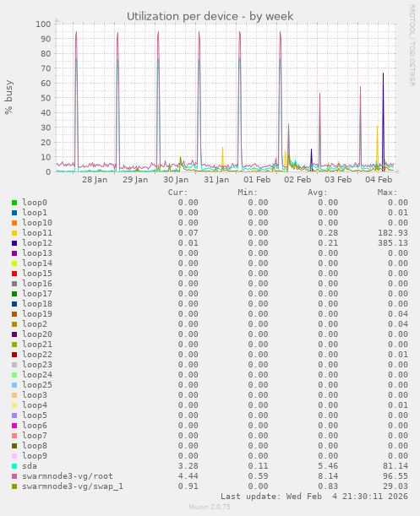420x516 pixels.
Task: Click the loop19 legend label
Action: (37, 314)
